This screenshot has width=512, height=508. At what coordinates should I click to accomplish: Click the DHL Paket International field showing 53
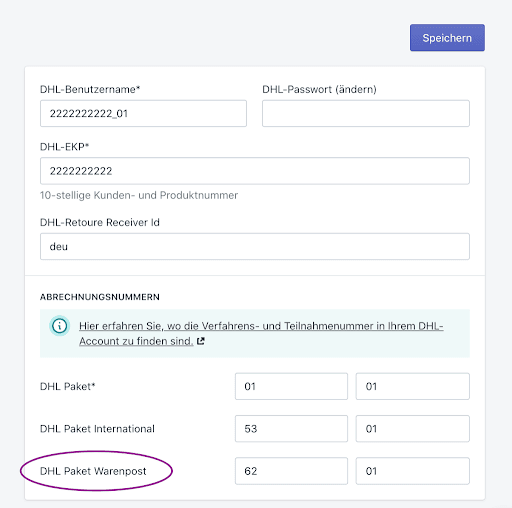291,429
